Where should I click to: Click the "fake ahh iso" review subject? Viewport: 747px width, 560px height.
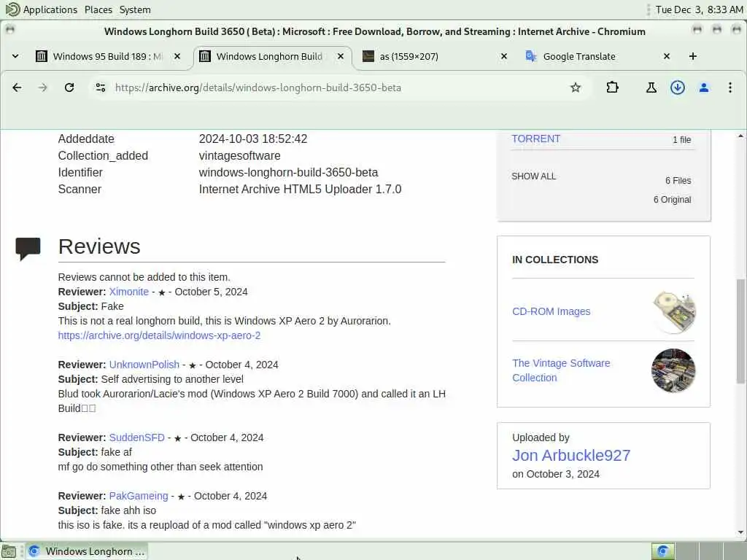point(128,510)
